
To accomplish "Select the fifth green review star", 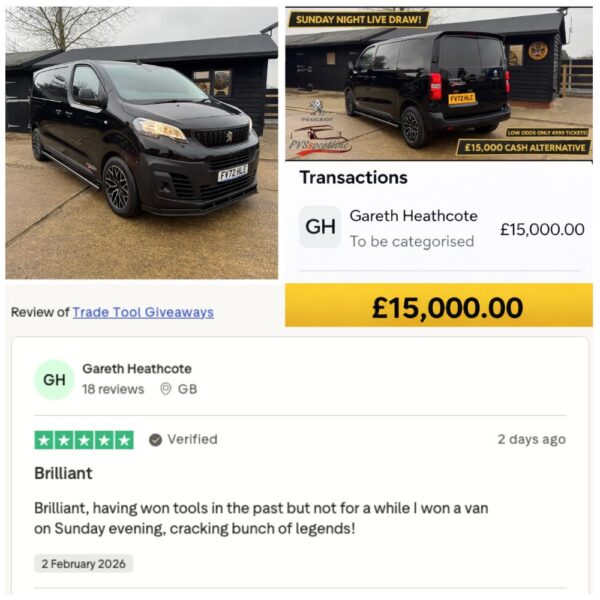I will coord(123,440).
